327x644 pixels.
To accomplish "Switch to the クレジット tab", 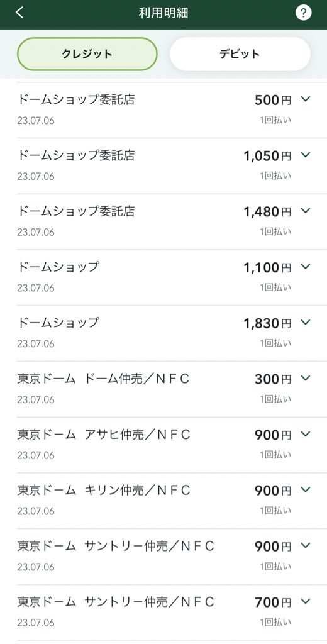I will [x=87, y=54].
